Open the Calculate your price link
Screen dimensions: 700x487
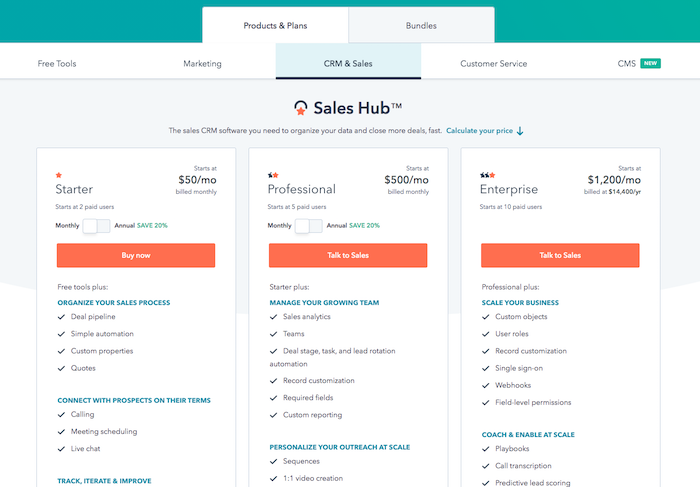[479, 131]
